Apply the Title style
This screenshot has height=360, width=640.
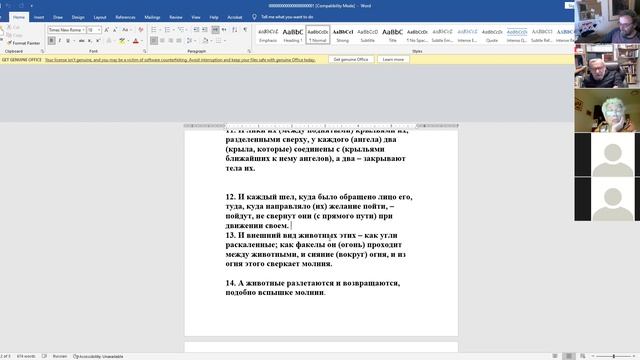392,35
